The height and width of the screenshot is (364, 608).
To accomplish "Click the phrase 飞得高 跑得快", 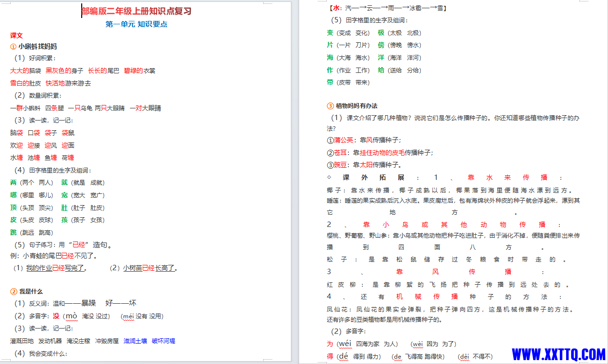I will [x=424, y=357].
